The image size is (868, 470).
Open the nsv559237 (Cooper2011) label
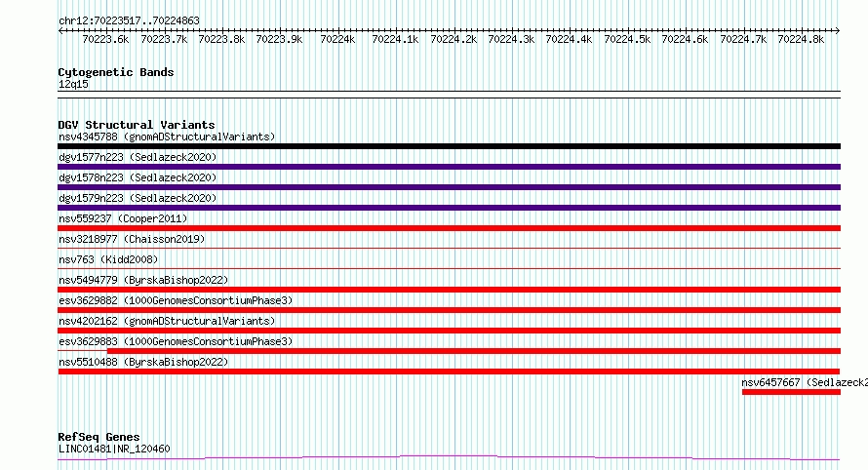coord(123,218)
